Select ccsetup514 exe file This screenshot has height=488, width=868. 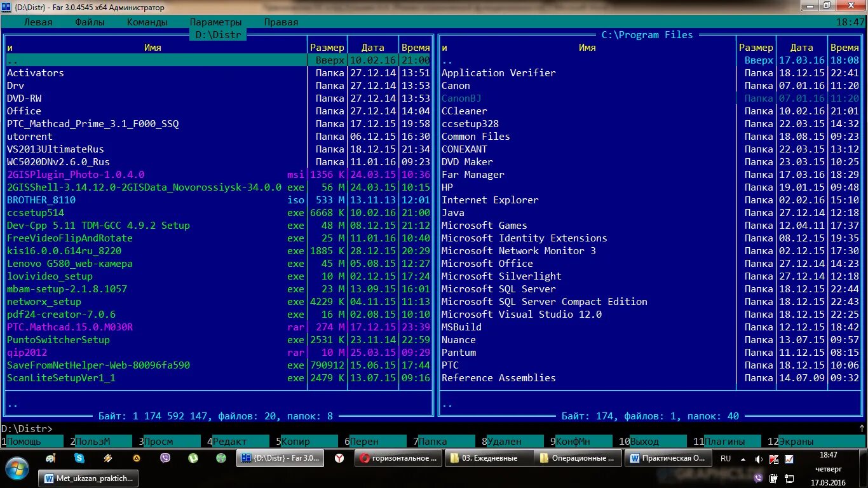36,213
